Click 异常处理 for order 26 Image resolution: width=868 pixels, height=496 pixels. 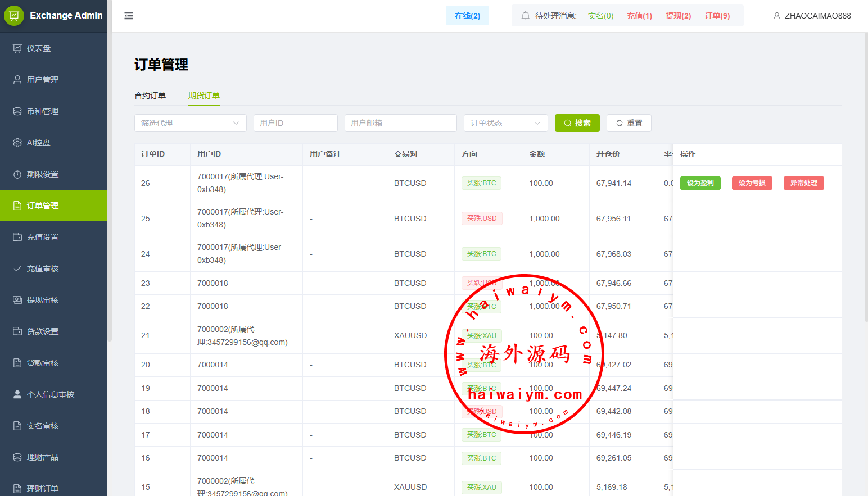[803, 183]
